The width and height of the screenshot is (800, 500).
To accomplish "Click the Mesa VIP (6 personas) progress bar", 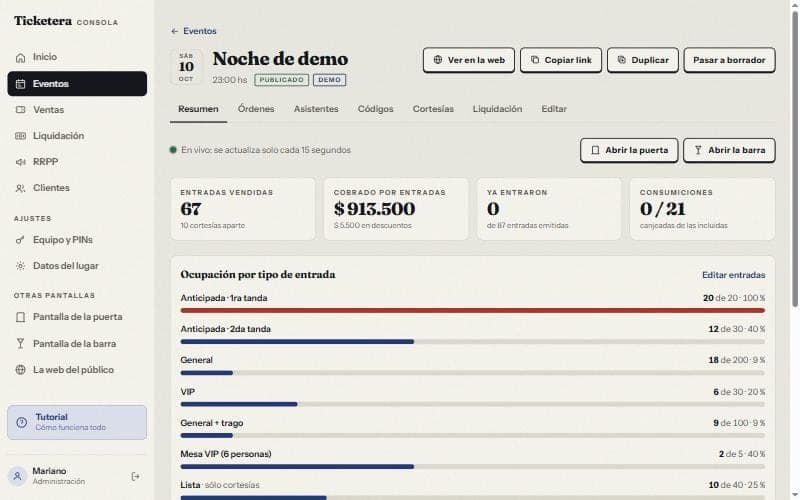I will click(x=472, y=466).
